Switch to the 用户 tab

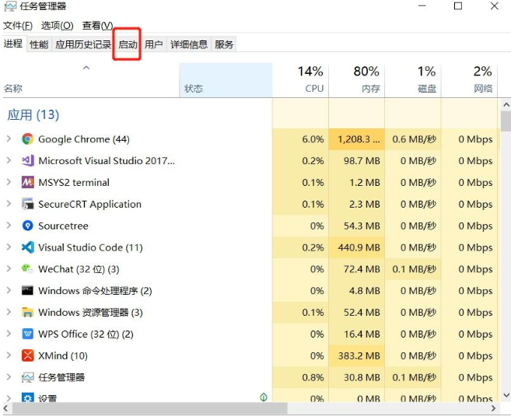[153, 44]
